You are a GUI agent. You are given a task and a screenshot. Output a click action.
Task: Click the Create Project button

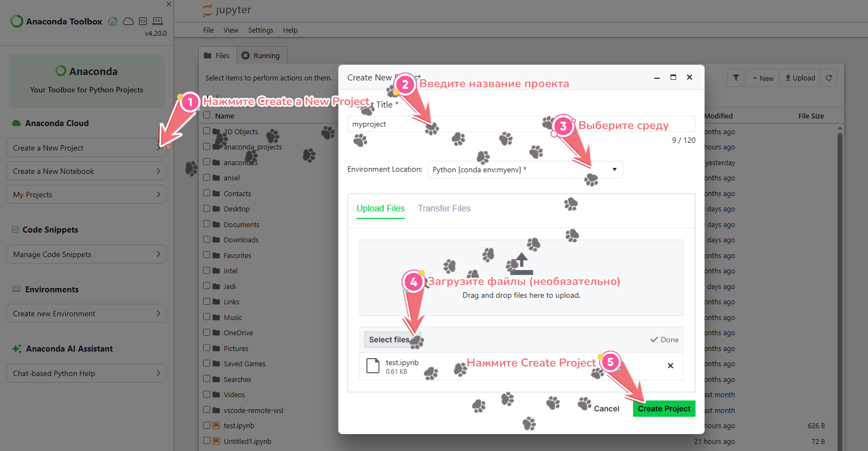point(664,409)
